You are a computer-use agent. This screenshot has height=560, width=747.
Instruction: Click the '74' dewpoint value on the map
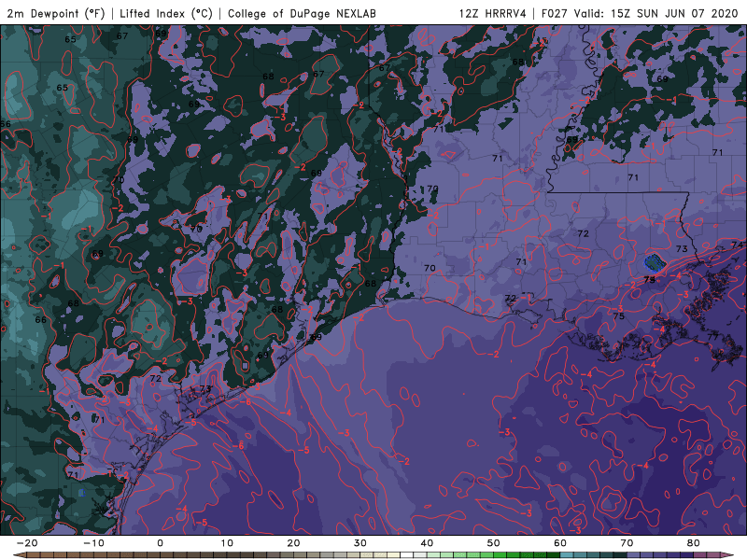737,245
